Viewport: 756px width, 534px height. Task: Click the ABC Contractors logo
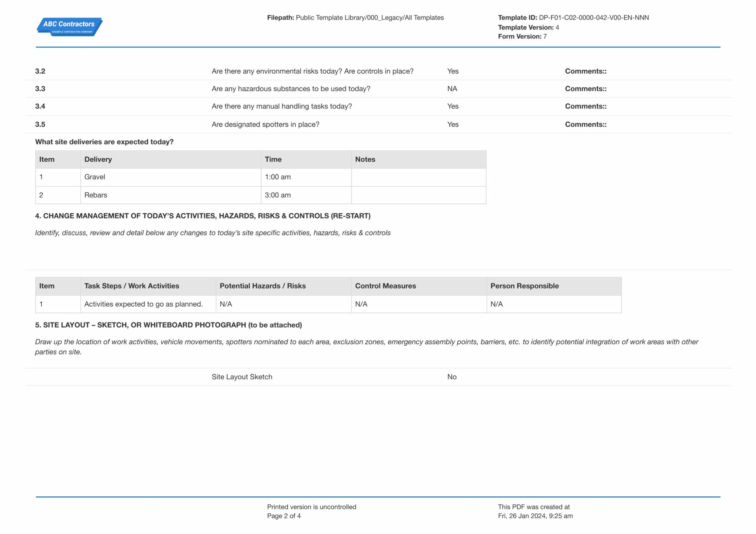69,27
